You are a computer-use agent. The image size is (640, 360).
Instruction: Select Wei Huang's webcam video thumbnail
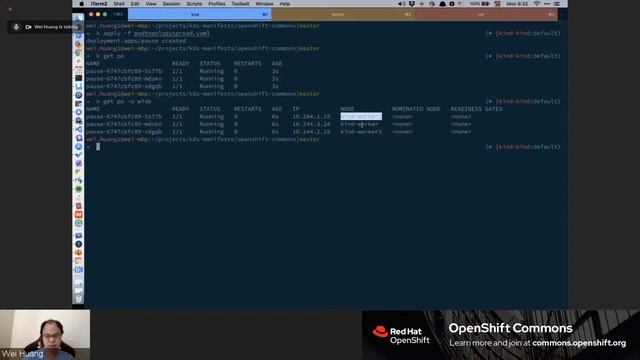[x=45, y=335]
